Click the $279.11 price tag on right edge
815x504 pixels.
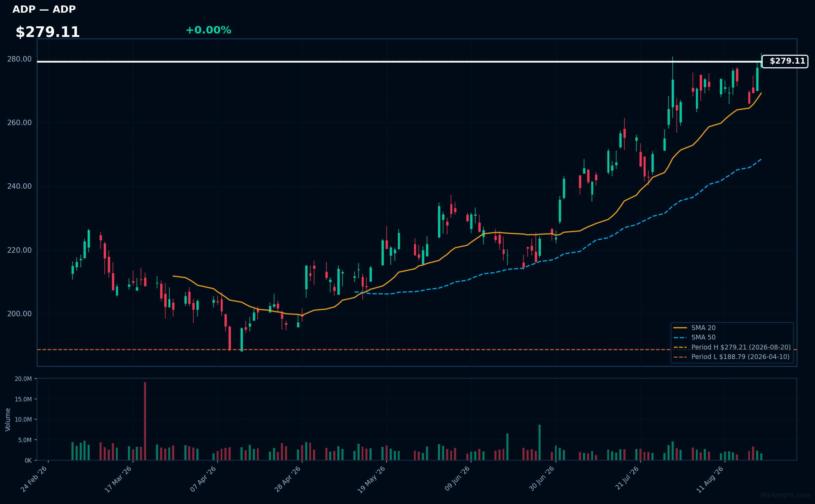point(785,61)
